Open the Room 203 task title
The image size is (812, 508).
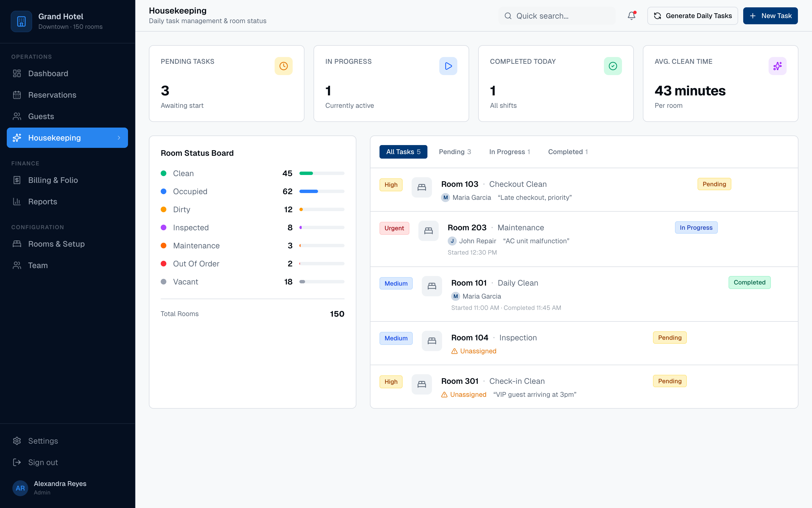tap(467, 227)
